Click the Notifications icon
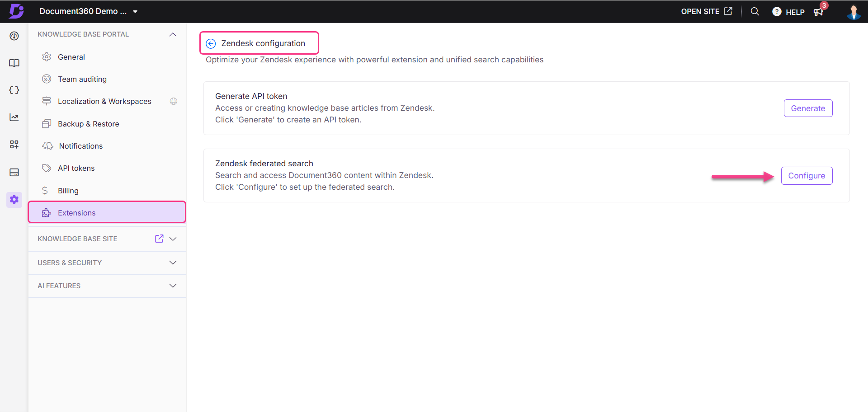 (x=47, y=146)
